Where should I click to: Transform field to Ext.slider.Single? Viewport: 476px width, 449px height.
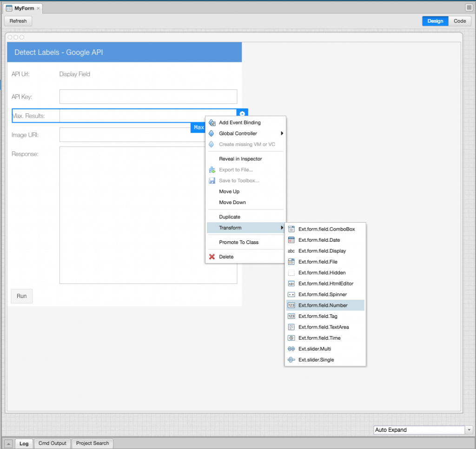tap(325, 360)
